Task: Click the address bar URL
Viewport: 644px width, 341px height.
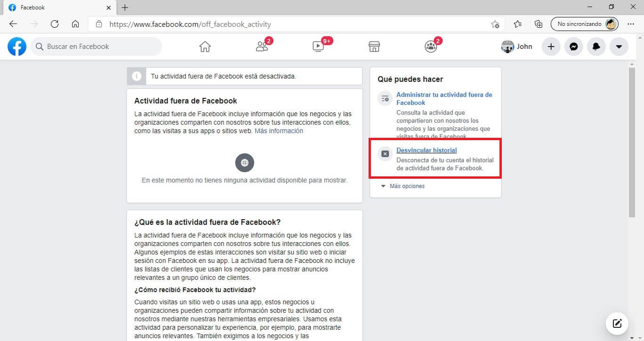Action: [190, 24]
